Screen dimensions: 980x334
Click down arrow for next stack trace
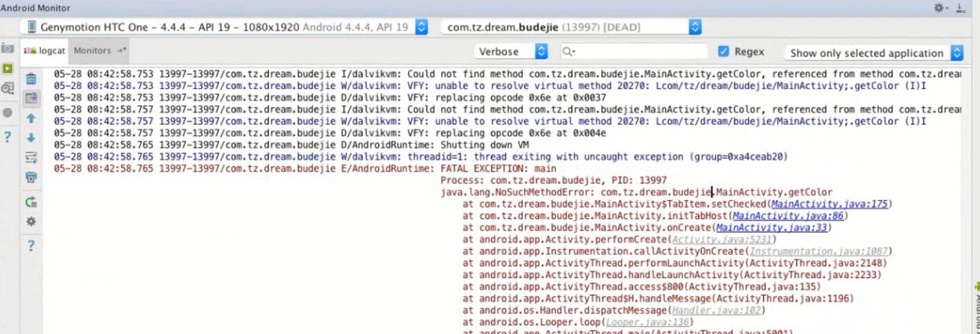click(31, 138)
